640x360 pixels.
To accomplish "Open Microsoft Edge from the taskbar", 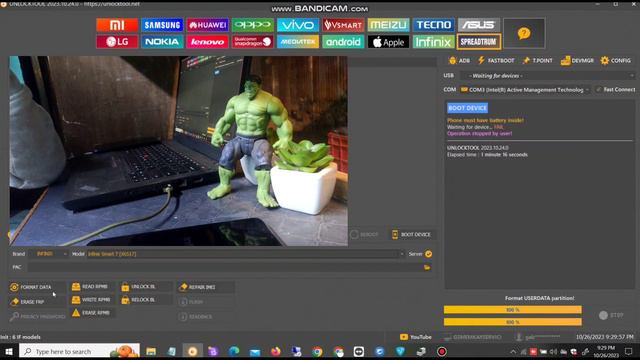I will (x=234, y=351).
